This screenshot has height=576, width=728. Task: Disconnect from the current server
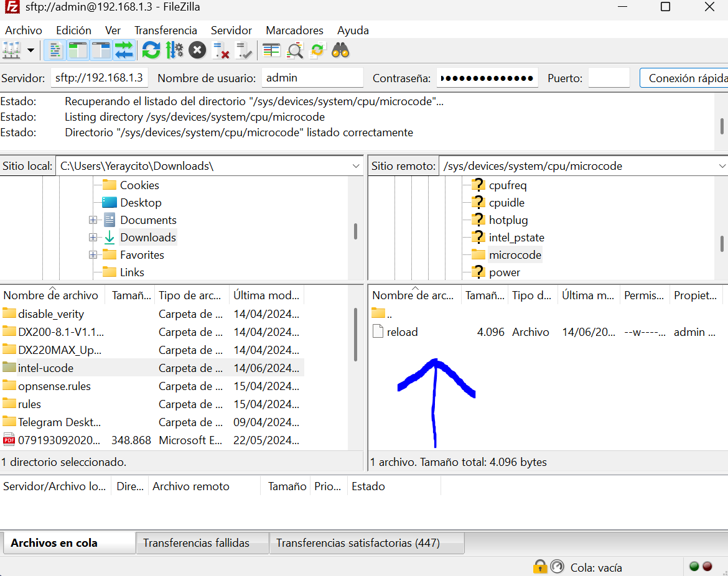[220, 50]
